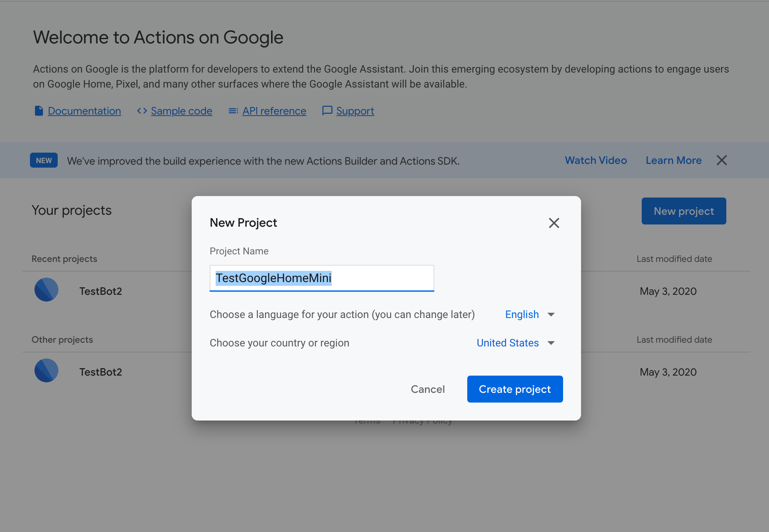
Task: Open the API reference link
Action: [x=274, y=111]
